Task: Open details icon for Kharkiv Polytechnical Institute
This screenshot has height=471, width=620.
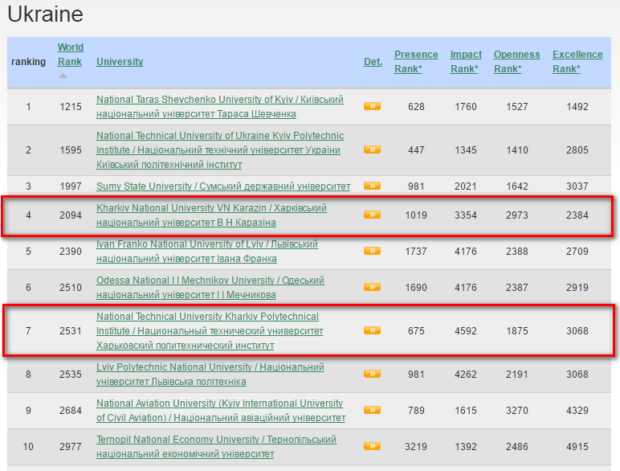Action: 372,330
